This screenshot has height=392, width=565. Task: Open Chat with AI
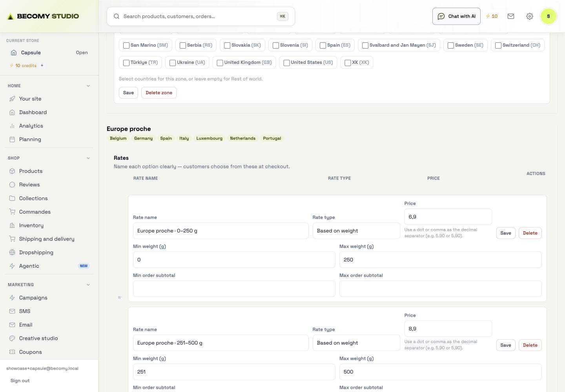456,16
